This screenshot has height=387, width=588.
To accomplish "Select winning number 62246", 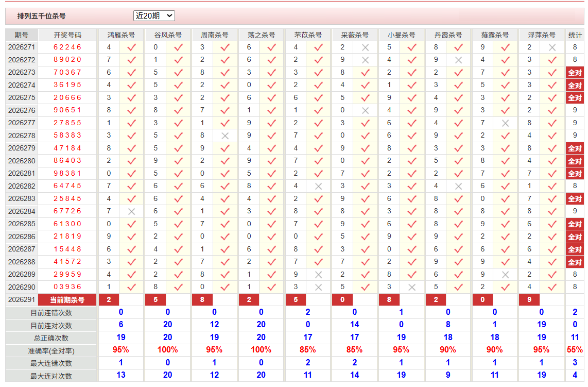I will (x=67, y=47).
